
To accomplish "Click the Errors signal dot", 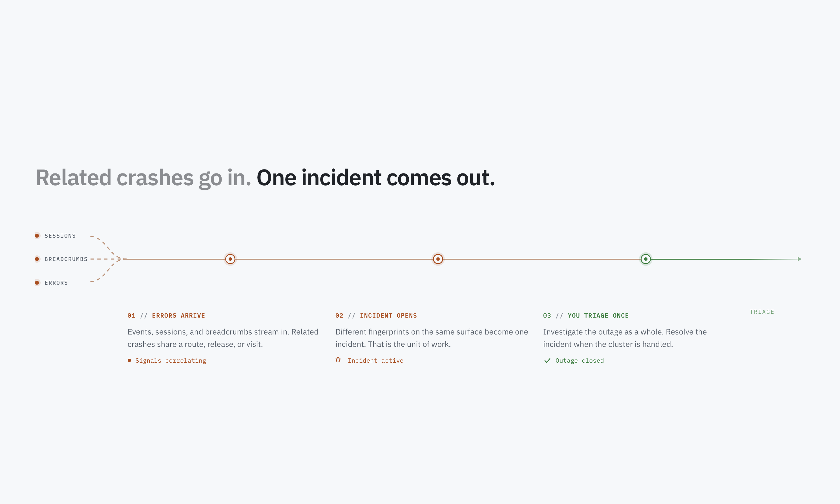I will (37, 283).
